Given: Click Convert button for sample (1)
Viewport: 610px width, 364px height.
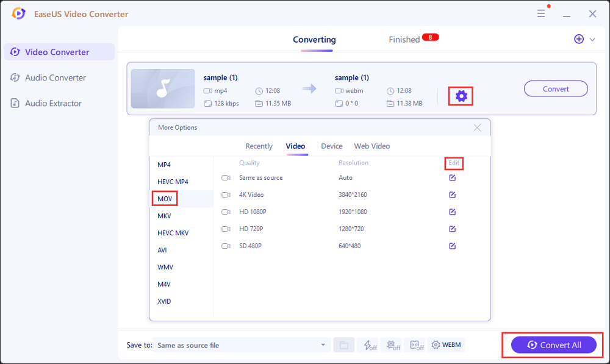Looking at the screenshot, I should click(x=556, y=89).
